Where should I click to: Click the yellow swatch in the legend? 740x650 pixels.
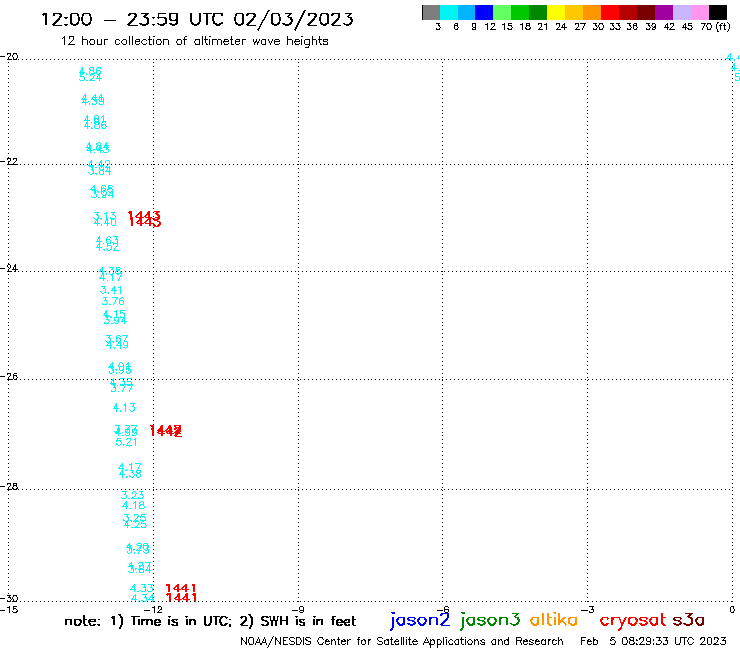point(555,12)
